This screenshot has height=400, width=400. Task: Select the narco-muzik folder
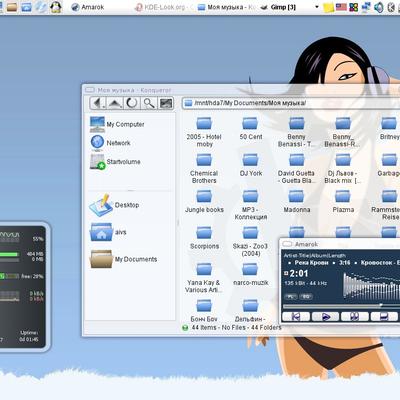click(250, 275)
